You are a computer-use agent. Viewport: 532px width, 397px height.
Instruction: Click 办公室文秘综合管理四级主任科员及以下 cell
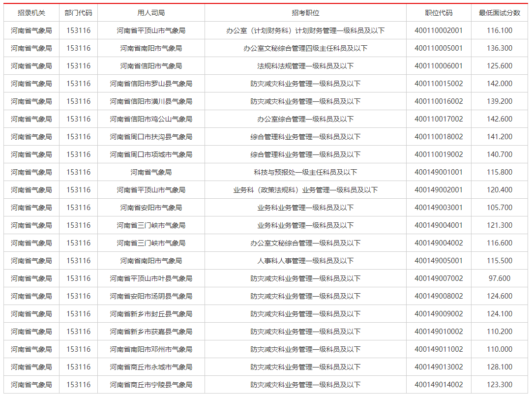305,48
